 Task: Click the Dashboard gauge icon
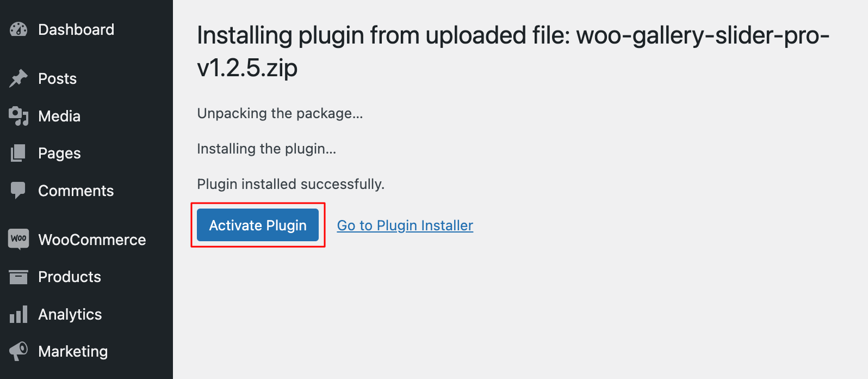click(x=18, y=29)
